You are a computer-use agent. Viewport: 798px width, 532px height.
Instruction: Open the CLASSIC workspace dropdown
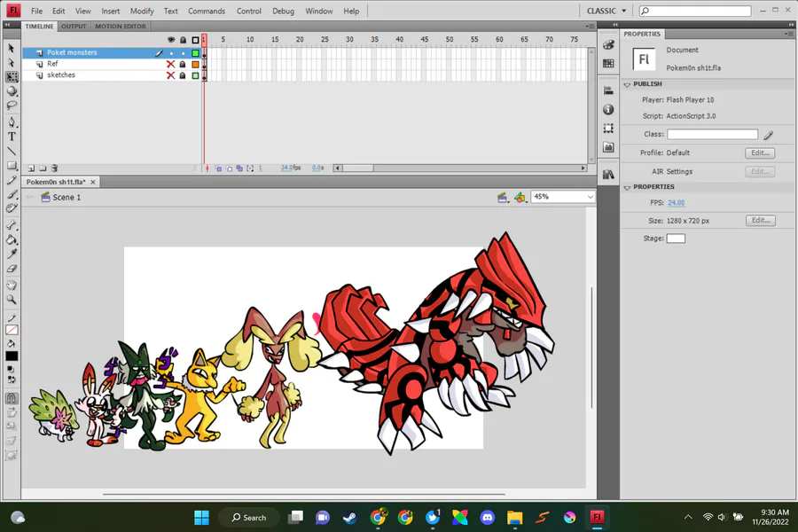click(x=606, y=11)
